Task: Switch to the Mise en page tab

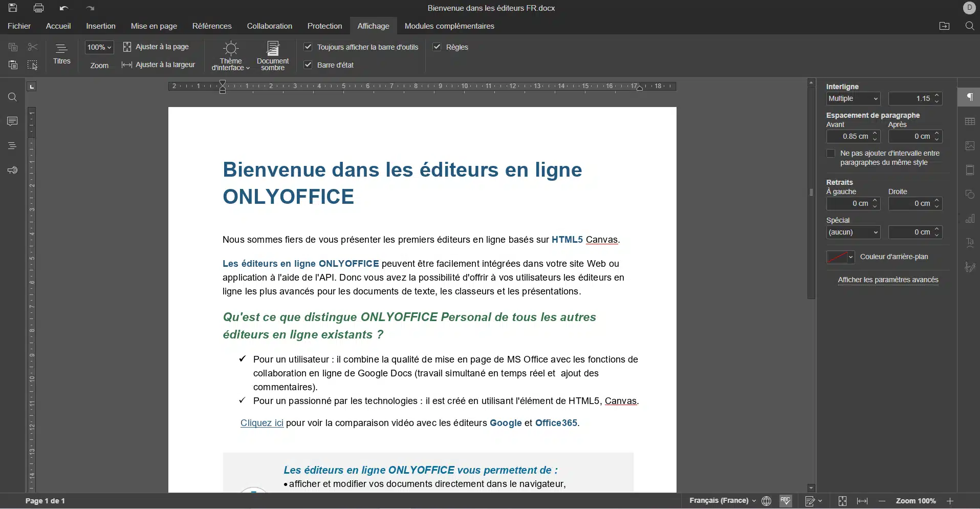Action: [x=154, y=26]
